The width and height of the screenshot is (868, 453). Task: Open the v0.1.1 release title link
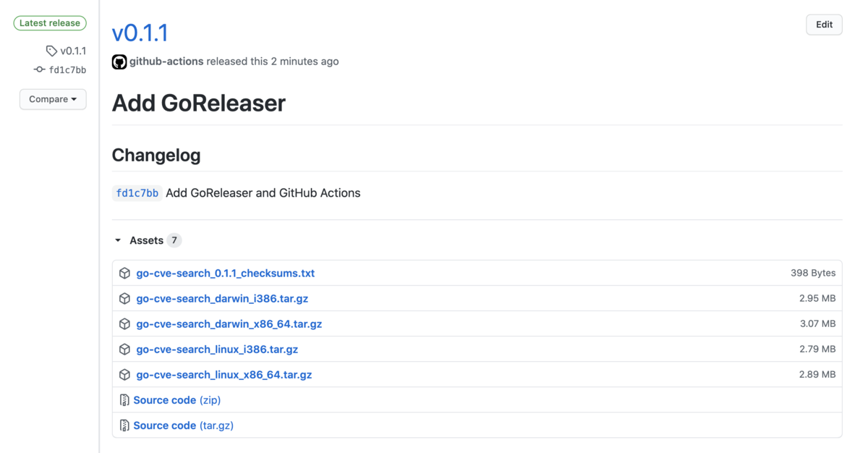pos(140,33)
